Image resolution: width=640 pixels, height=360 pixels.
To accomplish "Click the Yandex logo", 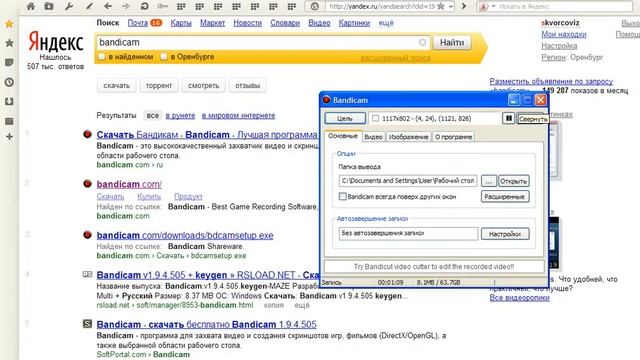I will [56, 41].
